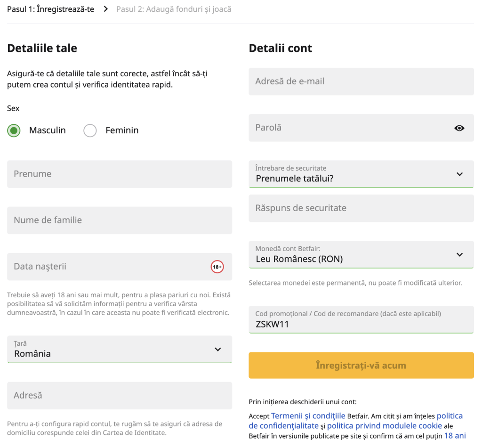Open the 18 ani link
Screen dimensions: 482x448
pos(455,436)
